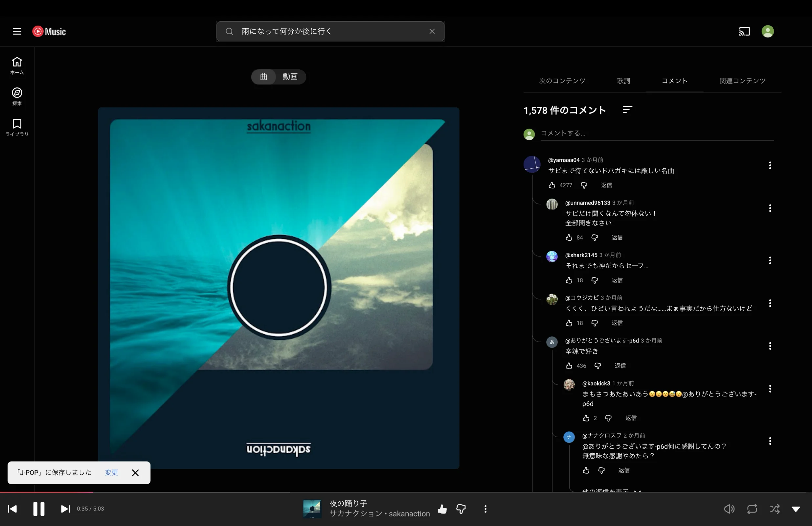
Task: Dislike the @ナナクロスヲ reply
Action: tap(601, 470)
